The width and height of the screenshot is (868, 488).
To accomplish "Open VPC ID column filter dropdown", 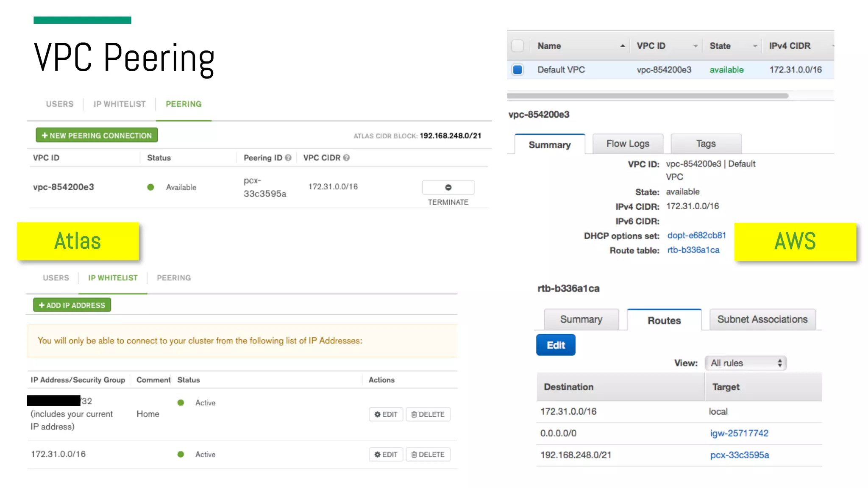I will [x=695, y=46].
